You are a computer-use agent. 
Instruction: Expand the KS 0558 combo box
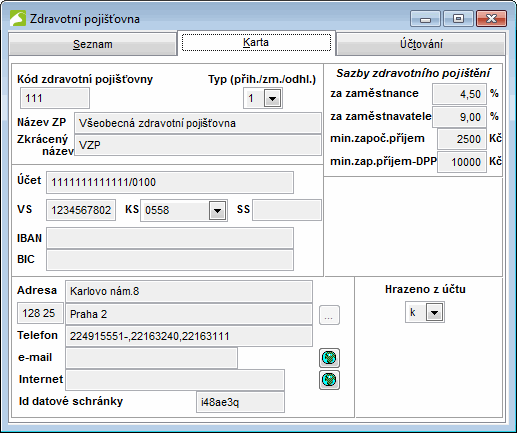[x=217, y=210]
